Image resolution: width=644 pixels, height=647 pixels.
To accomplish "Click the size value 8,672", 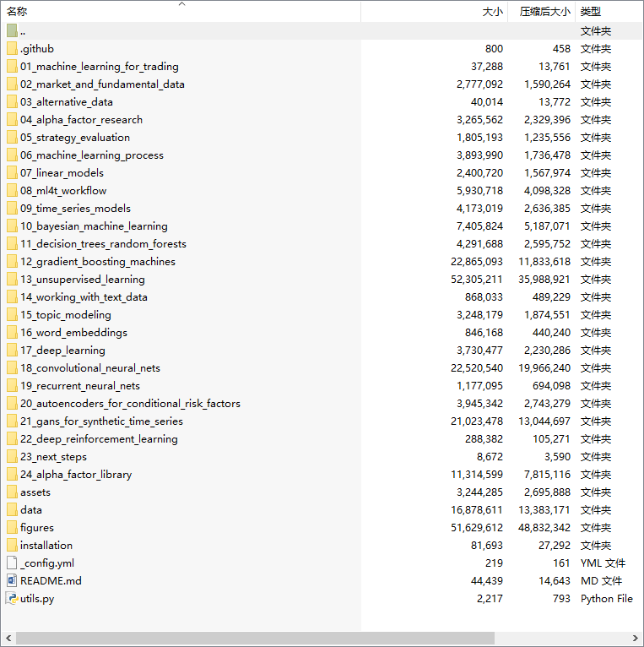I will [490, 456].
